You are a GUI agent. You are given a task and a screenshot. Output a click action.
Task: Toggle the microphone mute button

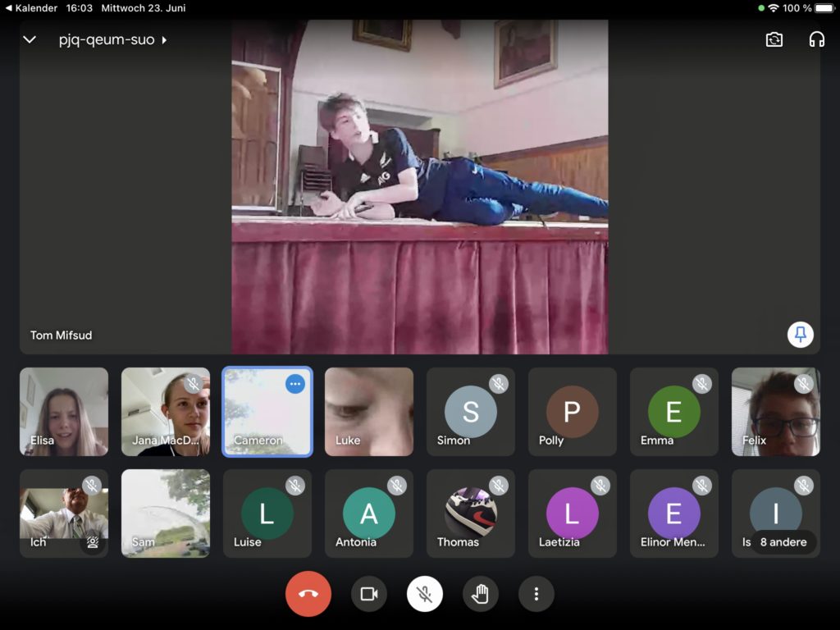tap(425, 594)
